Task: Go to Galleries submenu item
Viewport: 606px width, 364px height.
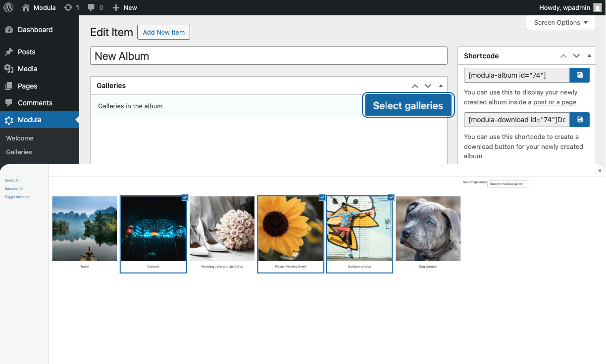Action: coord(19,152)
